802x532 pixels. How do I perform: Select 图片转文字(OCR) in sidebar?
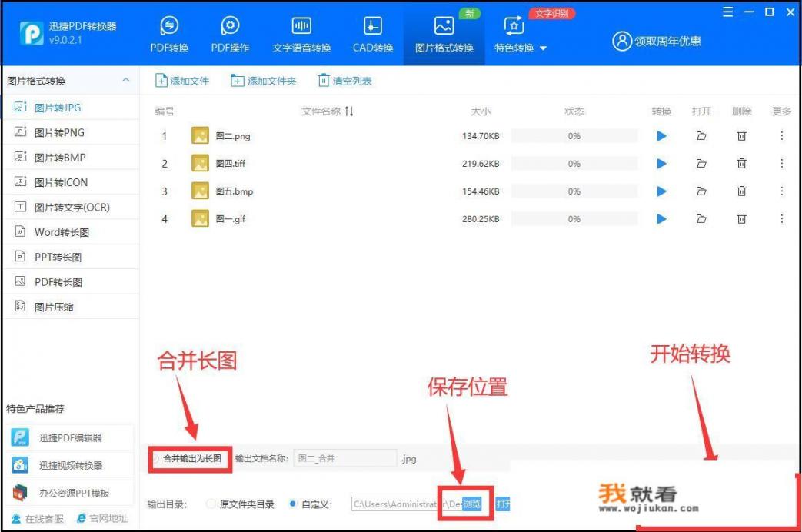[x=71, y=207]
